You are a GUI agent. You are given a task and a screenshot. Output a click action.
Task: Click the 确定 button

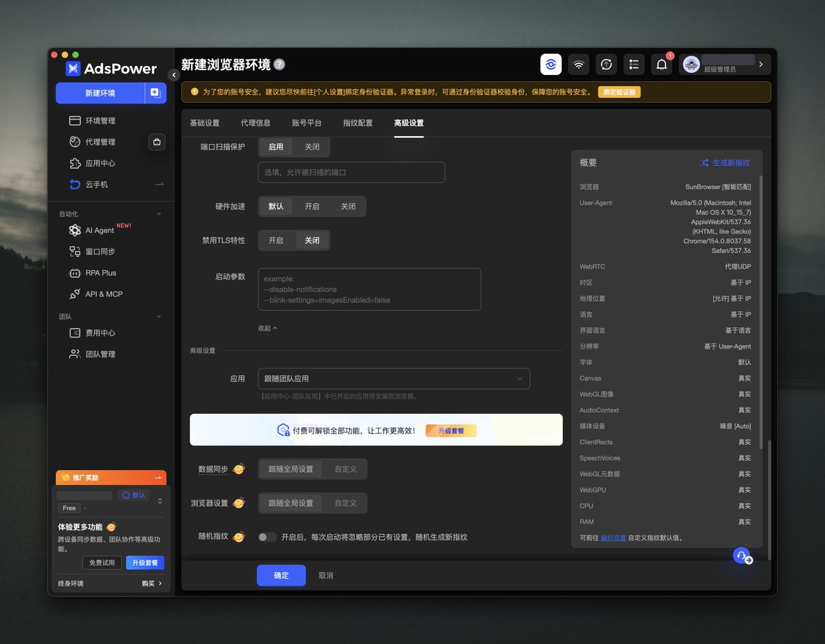[x=281, y=575]
